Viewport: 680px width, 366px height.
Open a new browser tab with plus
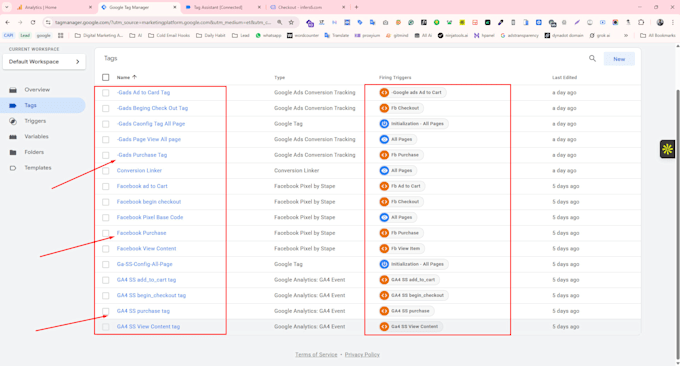tap(356, 7)
